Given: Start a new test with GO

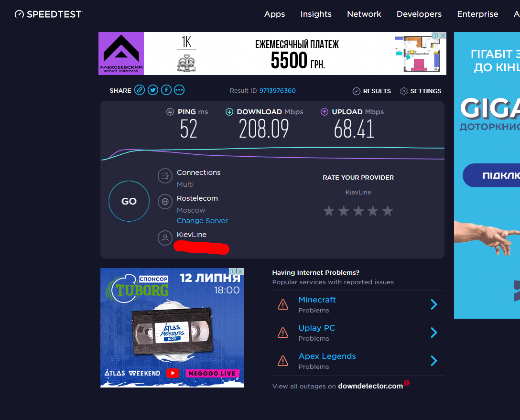Looking at the screenshot, I should coord(129,201).
